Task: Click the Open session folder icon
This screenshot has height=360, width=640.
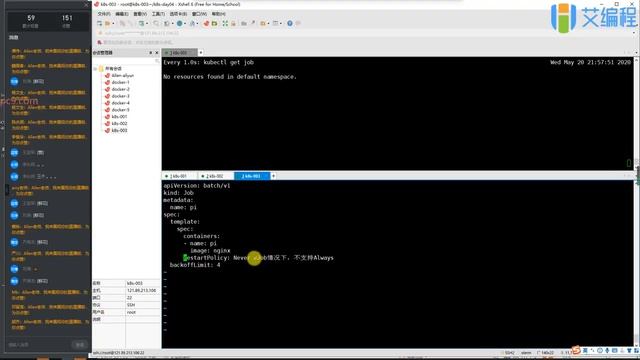Action: coord(108,23)
